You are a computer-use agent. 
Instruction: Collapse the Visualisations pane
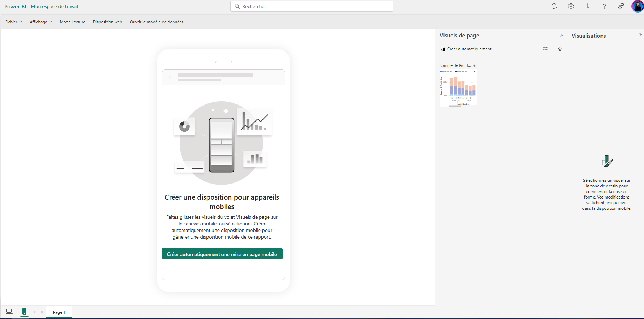(640, 35)
